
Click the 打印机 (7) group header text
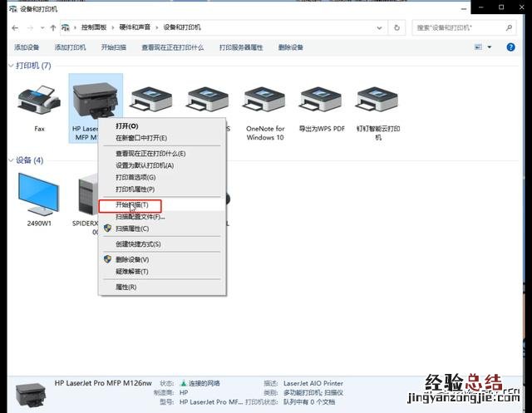(x=33, y=66)
